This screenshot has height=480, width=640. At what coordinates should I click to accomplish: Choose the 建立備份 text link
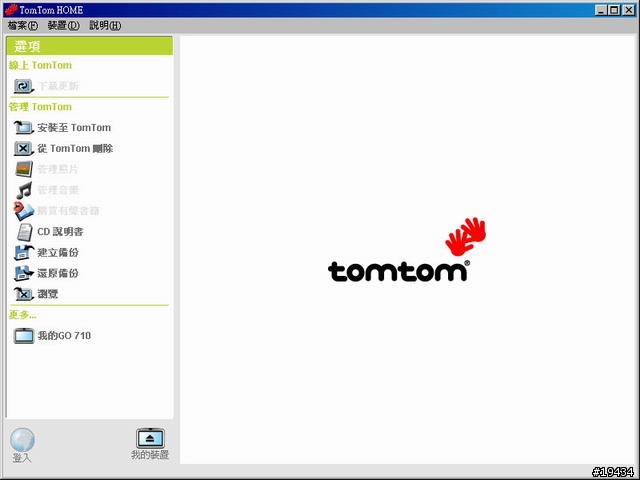(x=58, y=253)
